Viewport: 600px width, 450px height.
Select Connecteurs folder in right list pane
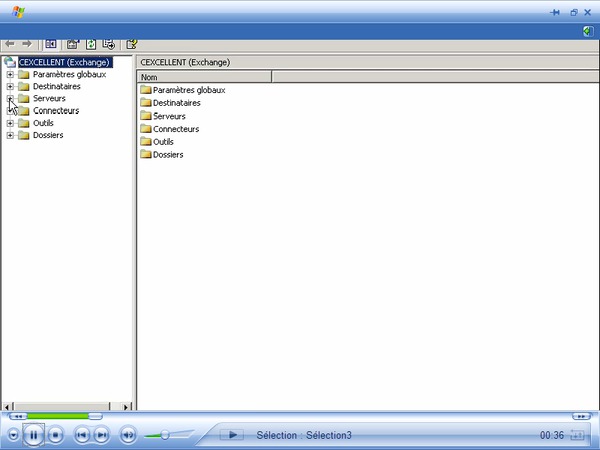coord(175,129)
